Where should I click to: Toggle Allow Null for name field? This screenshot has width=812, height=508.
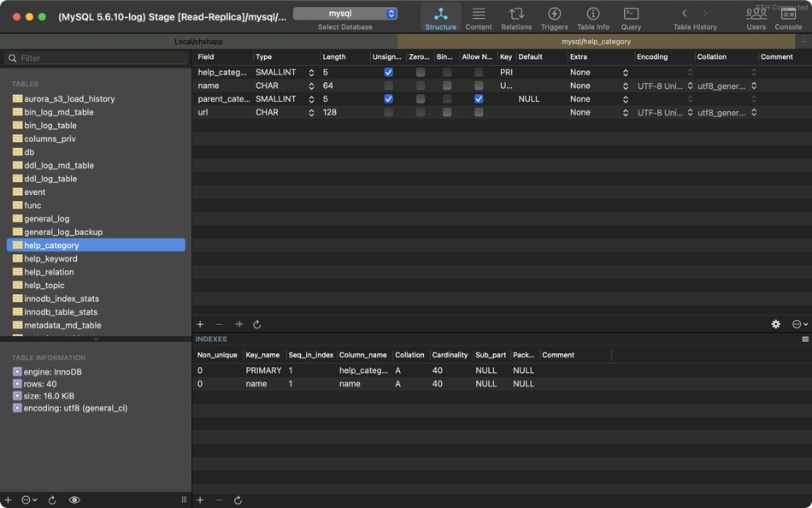pos(479,86)
